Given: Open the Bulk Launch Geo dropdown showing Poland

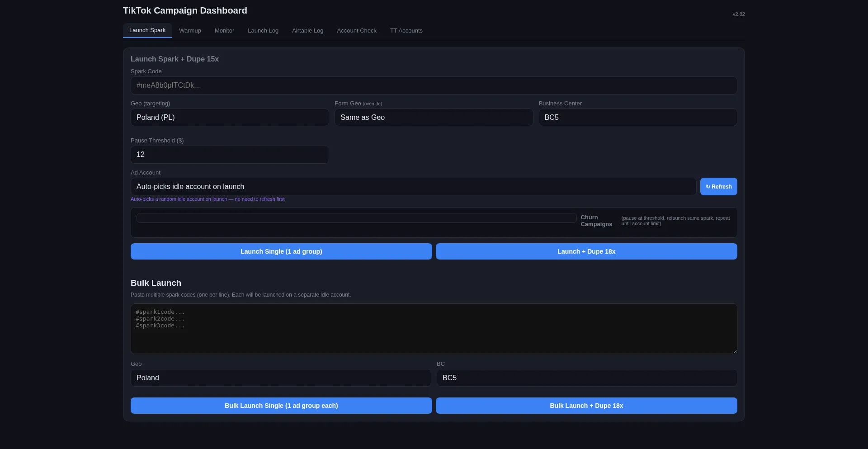Looking at the screenshot, I should coord(281,378).
